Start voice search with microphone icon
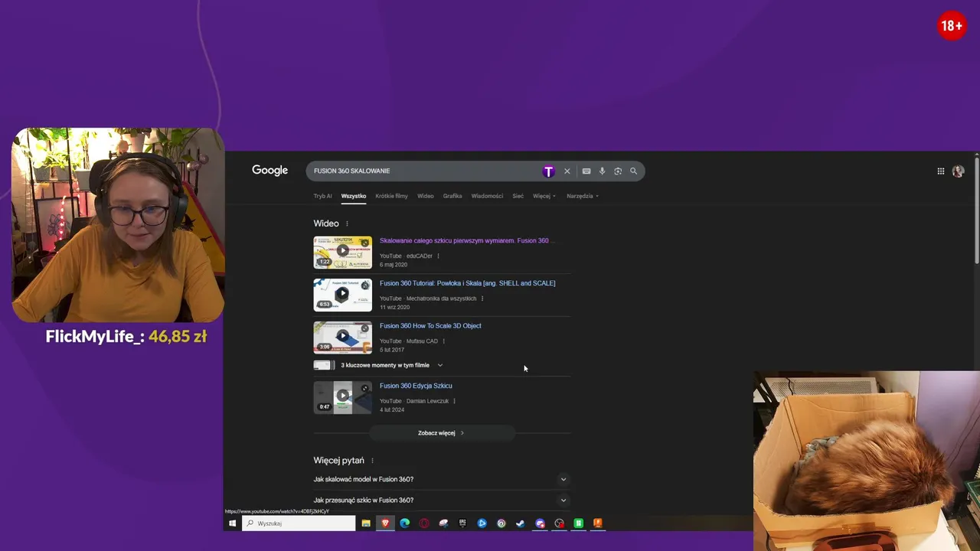The width and height of the screenshot is (980, 551). pyautogui.click(x=603, y=171)
